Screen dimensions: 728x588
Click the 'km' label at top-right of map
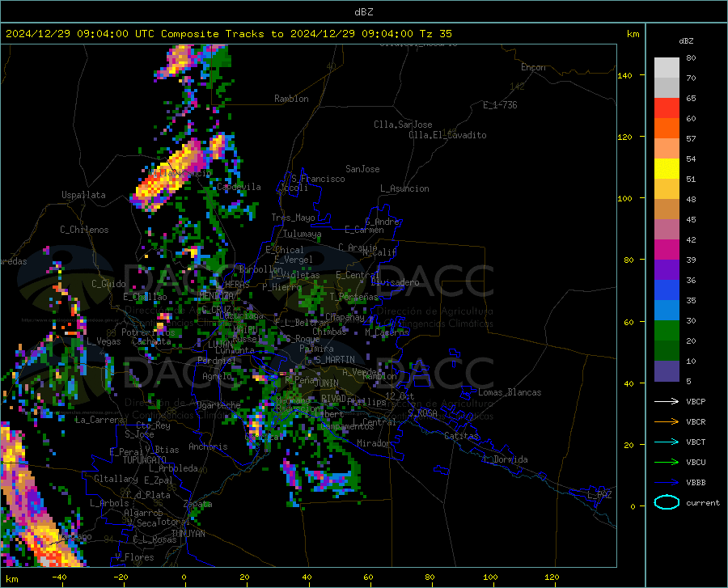633,33
